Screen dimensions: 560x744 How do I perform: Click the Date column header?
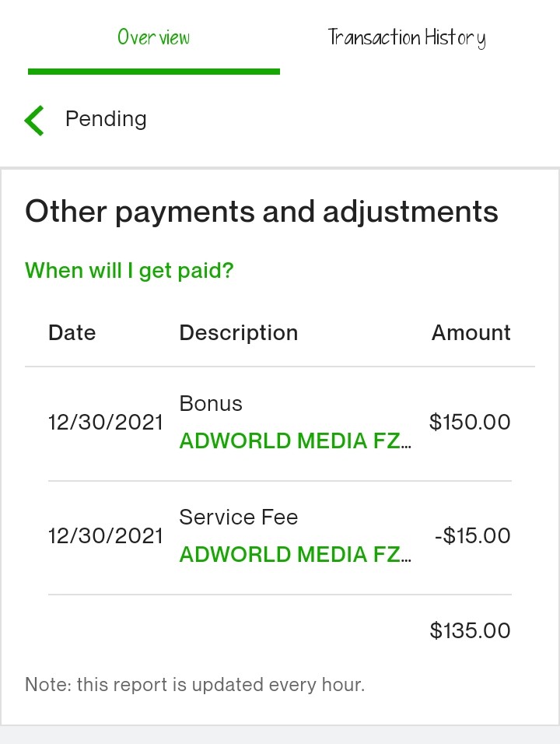coord(72,332)
